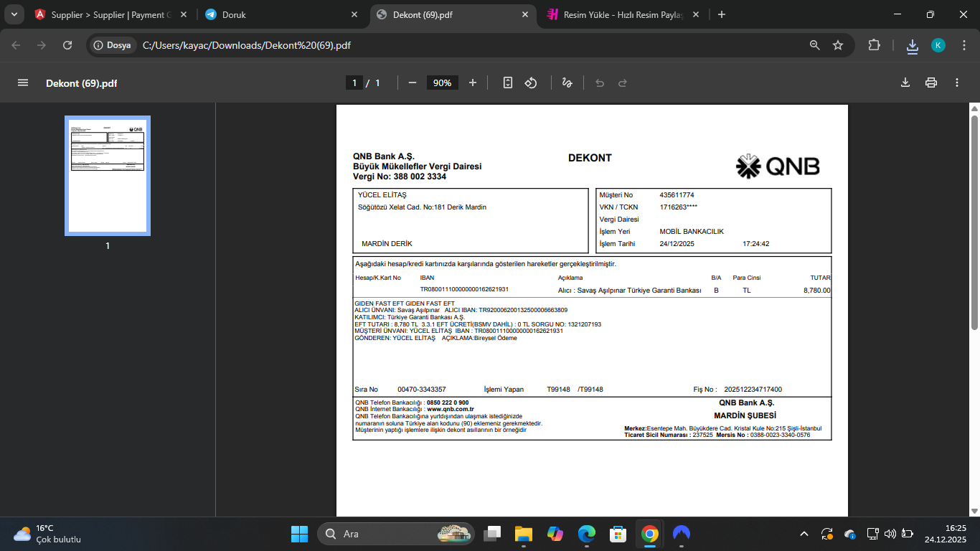Screen dimensions: 980x551
Task: Open Chrome's three-dot menu
Action: 963,45
